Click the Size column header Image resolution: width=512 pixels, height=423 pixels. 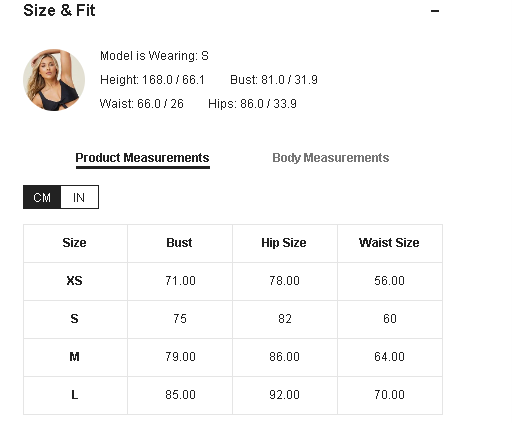74,243
